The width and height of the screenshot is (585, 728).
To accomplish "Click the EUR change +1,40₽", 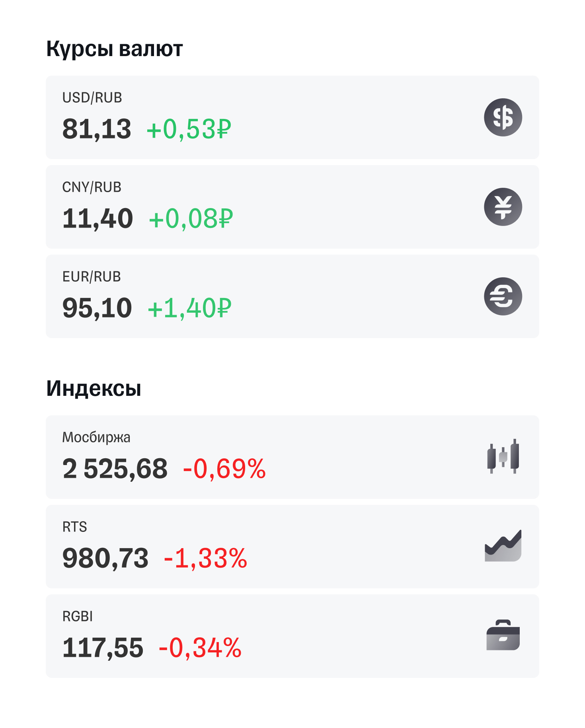I will click(189, 308).
